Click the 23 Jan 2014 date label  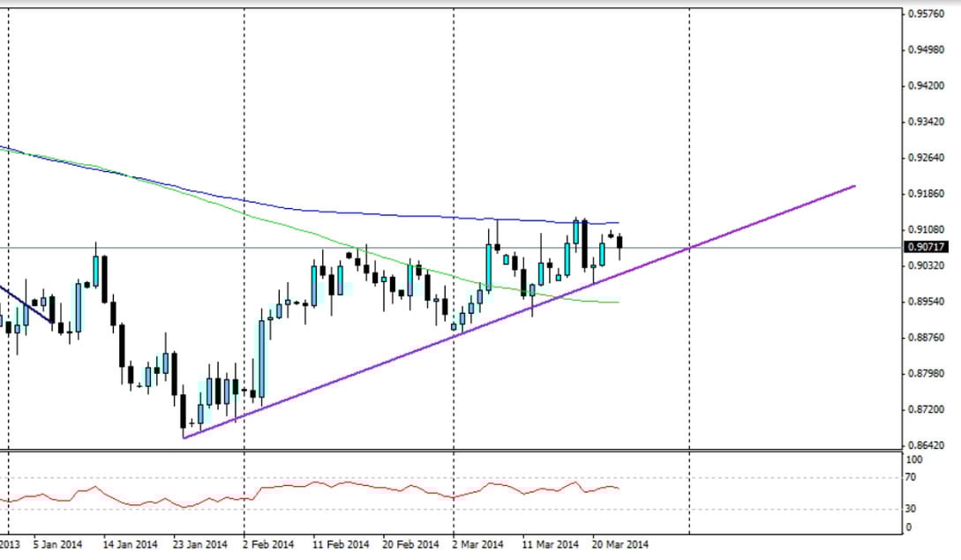(x=200, y=544)
